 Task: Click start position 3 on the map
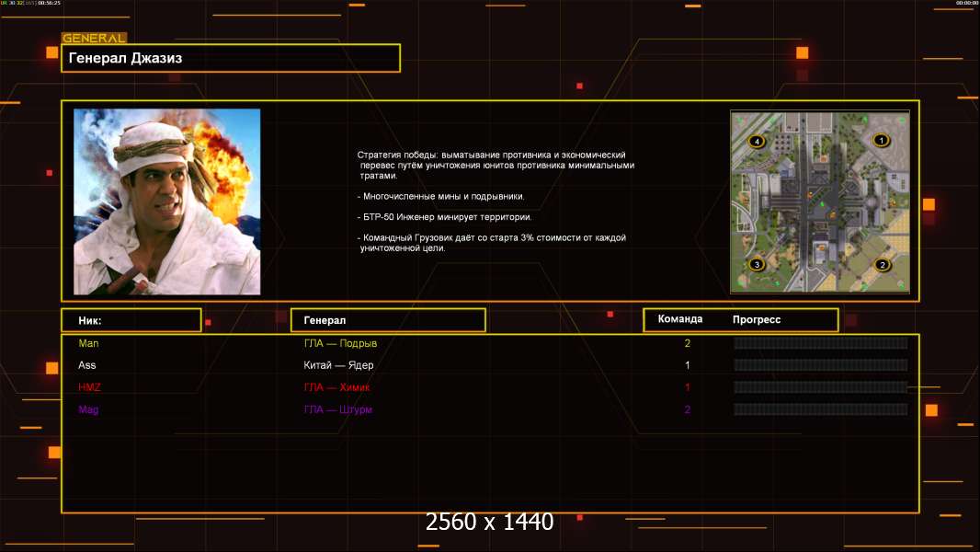[x=757, y=265]
